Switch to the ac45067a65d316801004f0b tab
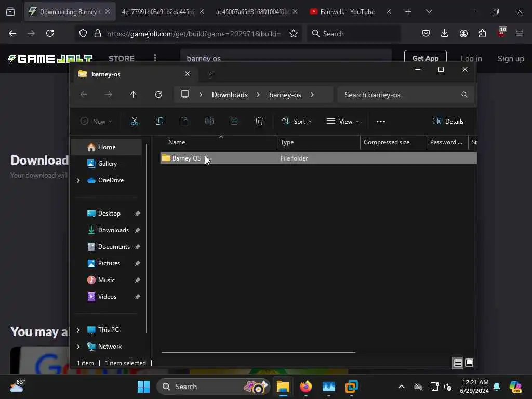Image resolution: width=532 pixels, height=399 pixels. [x=253, y=12]
